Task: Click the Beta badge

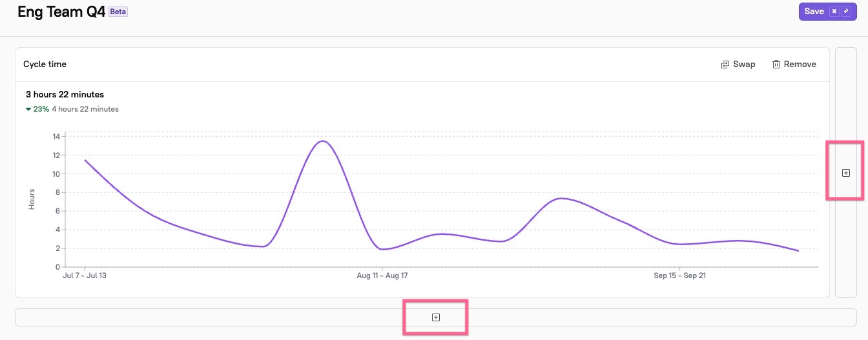Action: tap(118, 12)
